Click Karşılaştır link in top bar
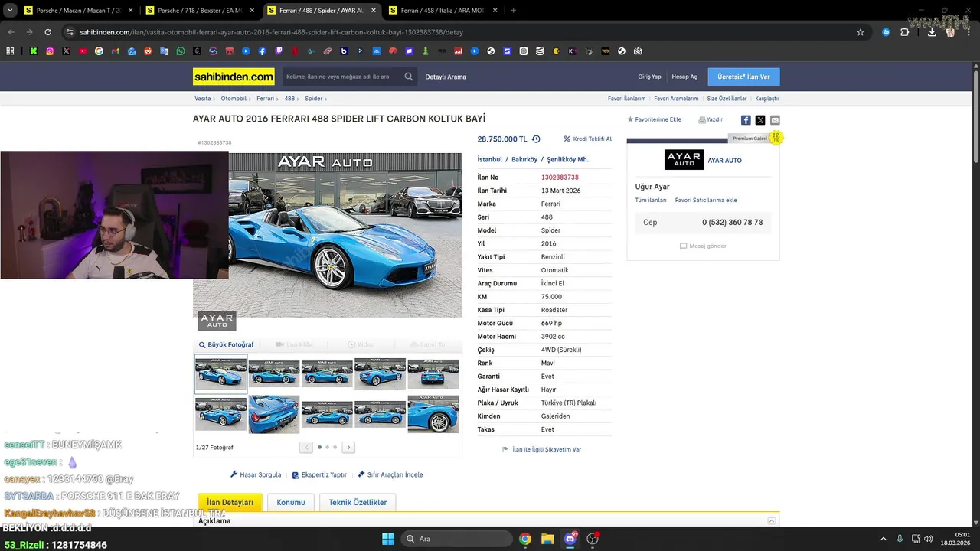980x551 pixels. (767, 99)
